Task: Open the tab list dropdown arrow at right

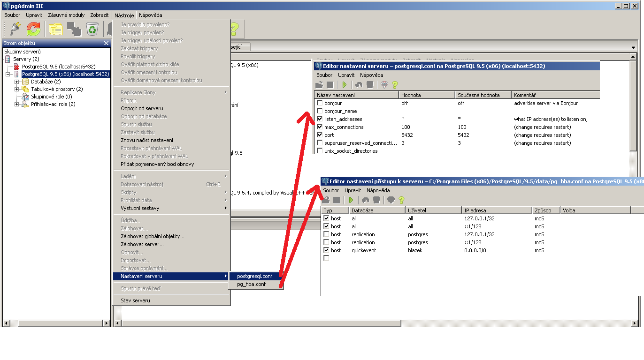Action: [633, 48]
